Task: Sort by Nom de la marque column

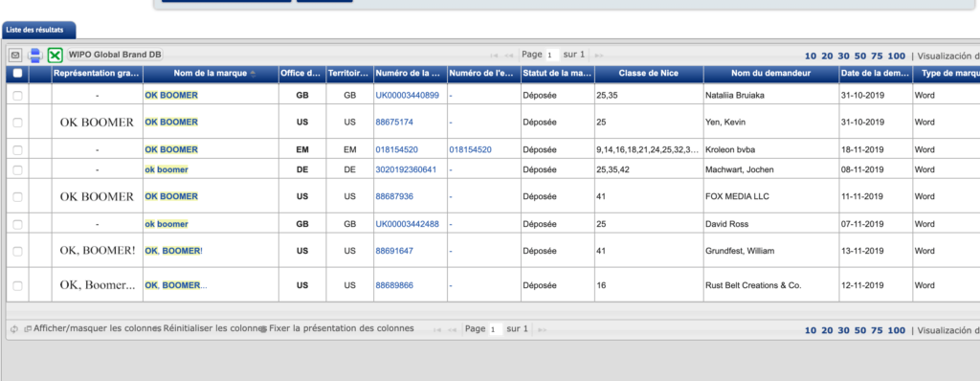Action: [x=211, y=73]
